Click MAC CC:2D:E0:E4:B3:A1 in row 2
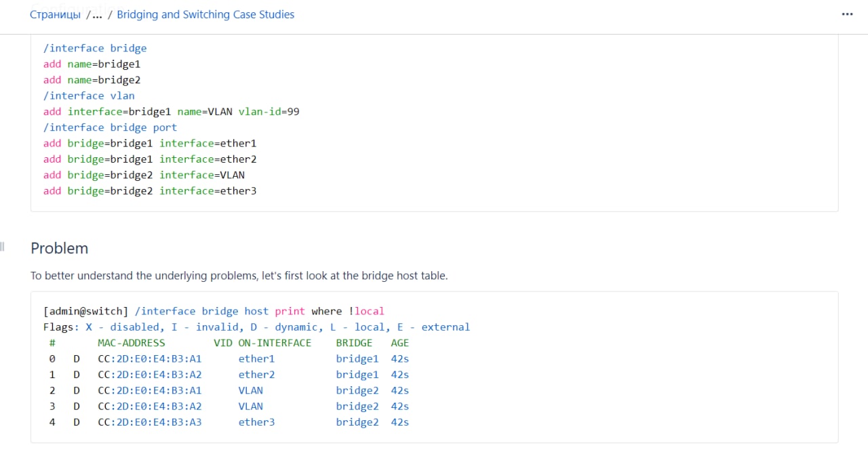The height and width of the screenshot is (452, 868). pos(150,390)
